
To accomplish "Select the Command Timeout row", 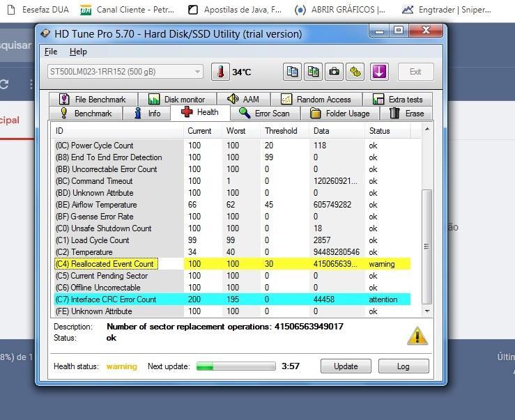I will 232,181.
